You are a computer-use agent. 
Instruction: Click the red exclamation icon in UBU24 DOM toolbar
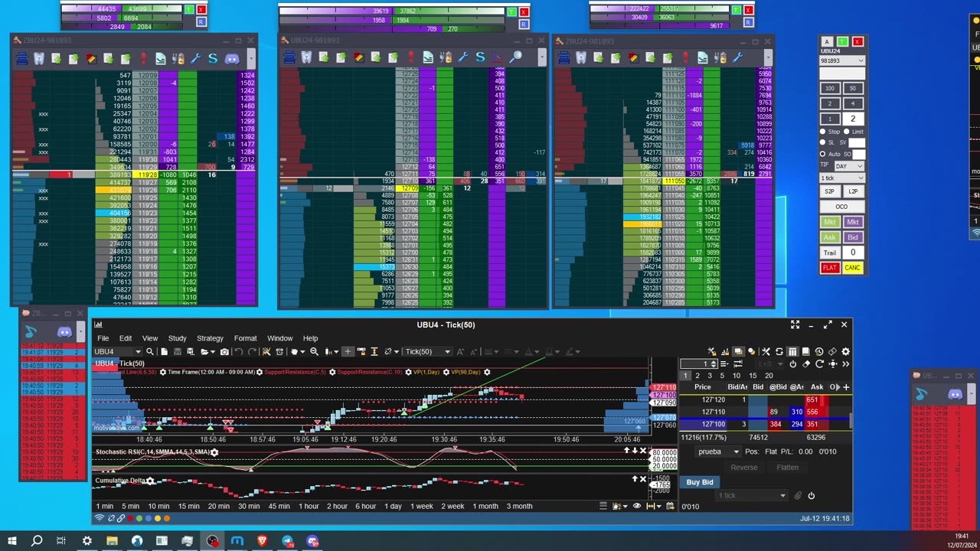pos(410,57)
